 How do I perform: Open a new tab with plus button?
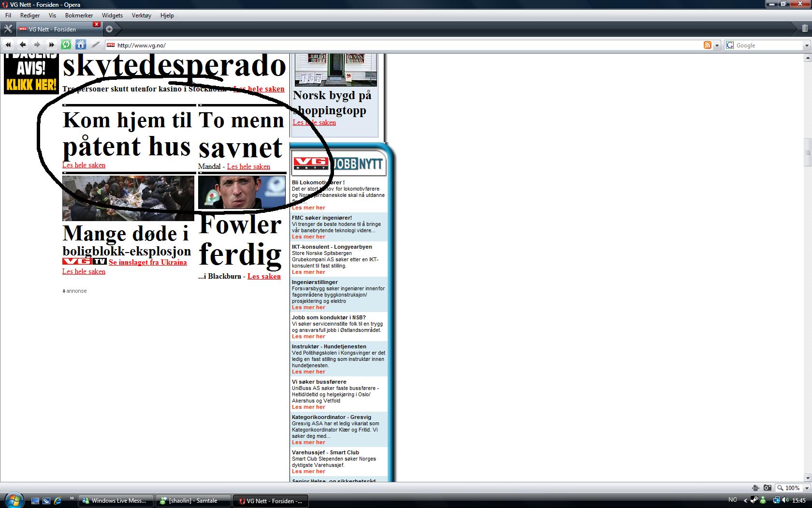tap(109, 29)
